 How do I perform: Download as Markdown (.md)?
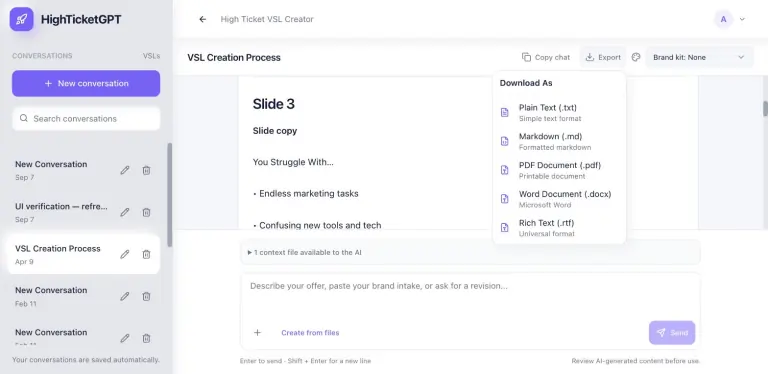coord(559,141)
